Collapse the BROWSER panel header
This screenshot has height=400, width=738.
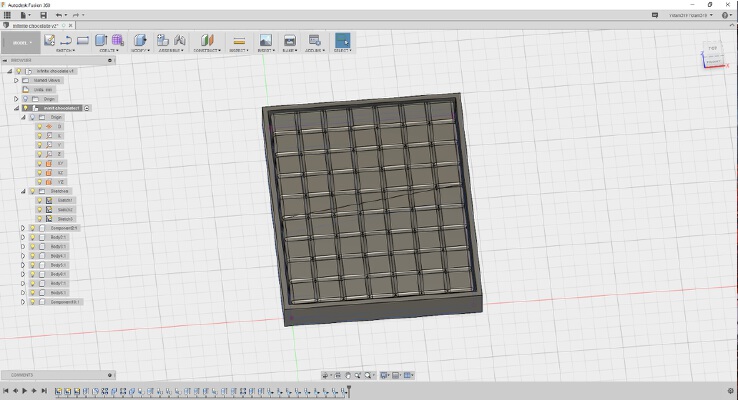[x=5, y=60]
